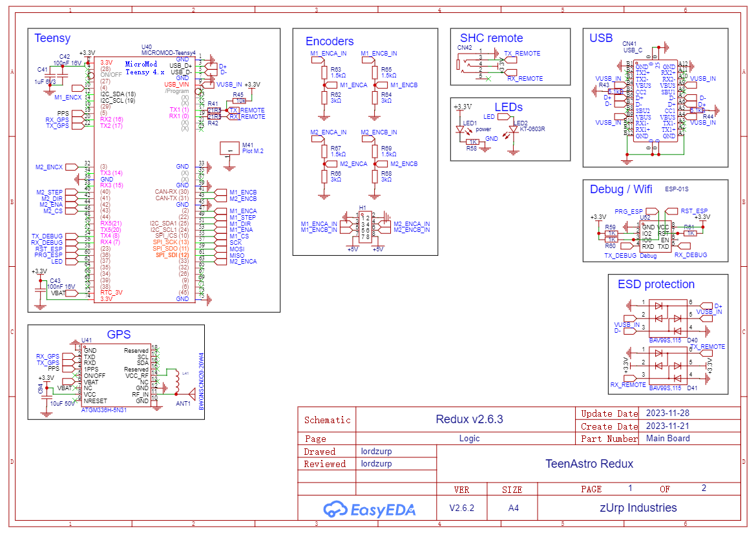This screenshot has width=756, height=533.
Task: Click the update date 2023-11-28
Action: pos(667,413)
